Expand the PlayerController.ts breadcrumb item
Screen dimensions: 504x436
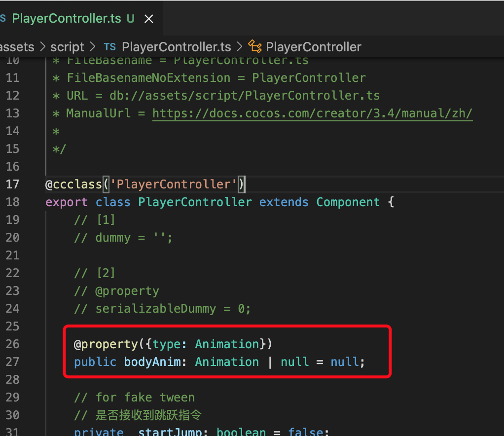pyautogui.click(x=176, y=47)
